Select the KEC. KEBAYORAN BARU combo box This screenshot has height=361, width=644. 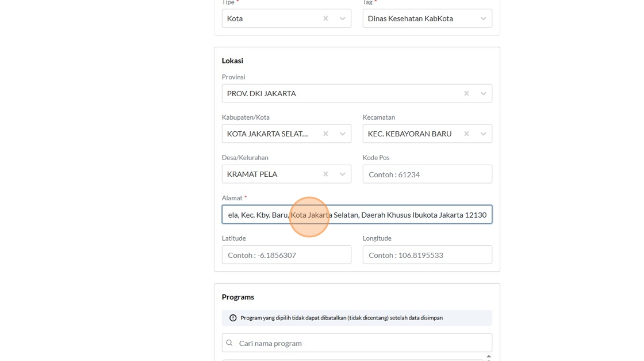[411, 134]
